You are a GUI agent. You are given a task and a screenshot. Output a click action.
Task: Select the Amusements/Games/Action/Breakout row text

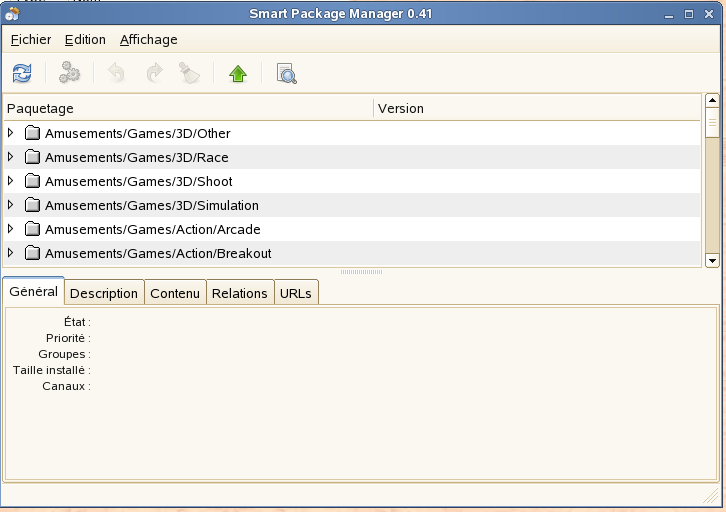coord(158,254)
